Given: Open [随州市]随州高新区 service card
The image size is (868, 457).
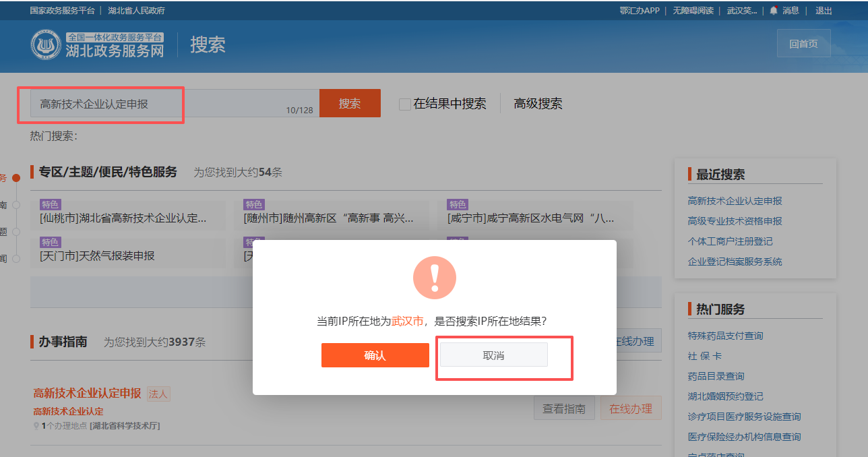Looking at the screenshot, I should (332, 215).
